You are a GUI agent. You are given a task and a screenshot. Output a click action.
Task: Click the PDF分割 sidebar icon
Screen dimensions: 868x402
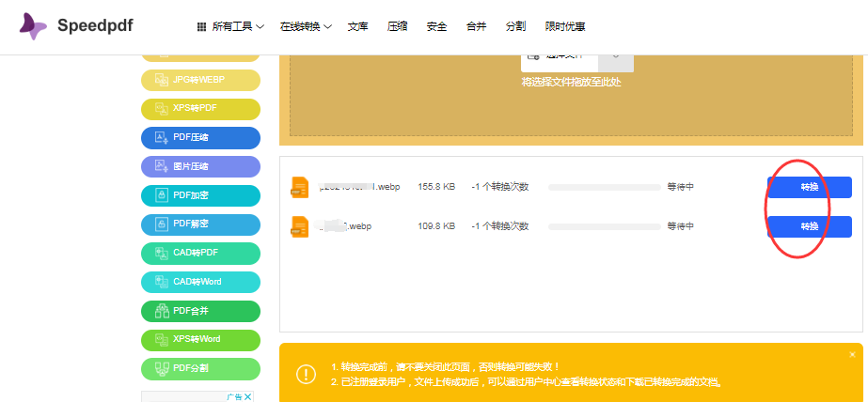(x=161, y=369)
